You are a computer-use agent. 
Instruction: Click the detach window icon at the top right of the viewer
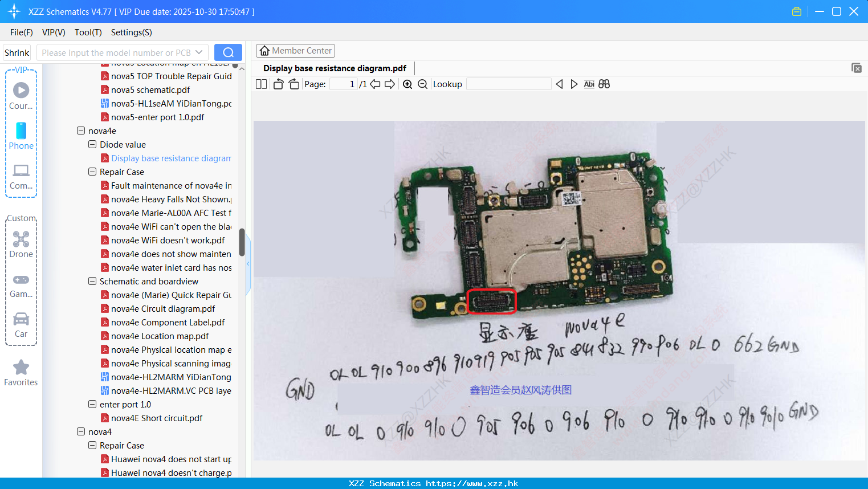click(857, 68)
